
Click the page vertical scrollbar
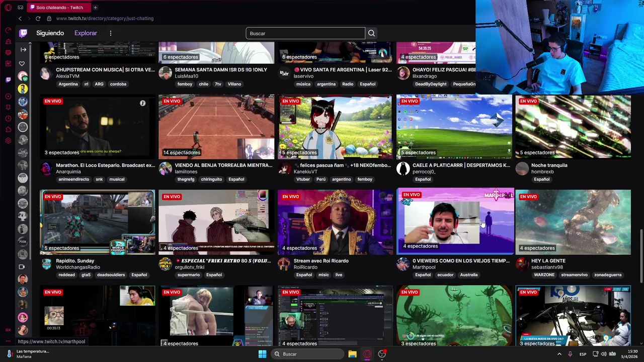641,256
